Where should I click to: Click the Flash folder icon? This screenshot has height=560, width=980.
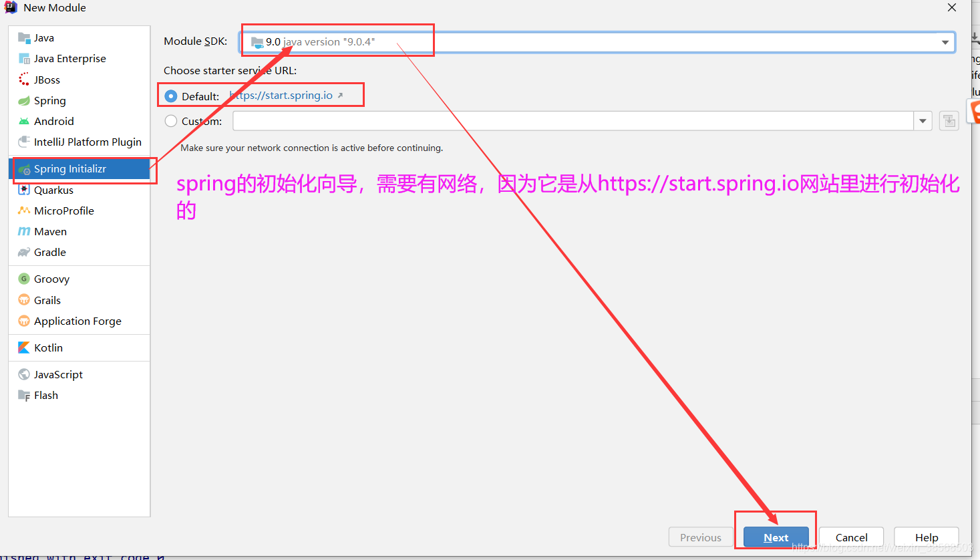[24, 395]
